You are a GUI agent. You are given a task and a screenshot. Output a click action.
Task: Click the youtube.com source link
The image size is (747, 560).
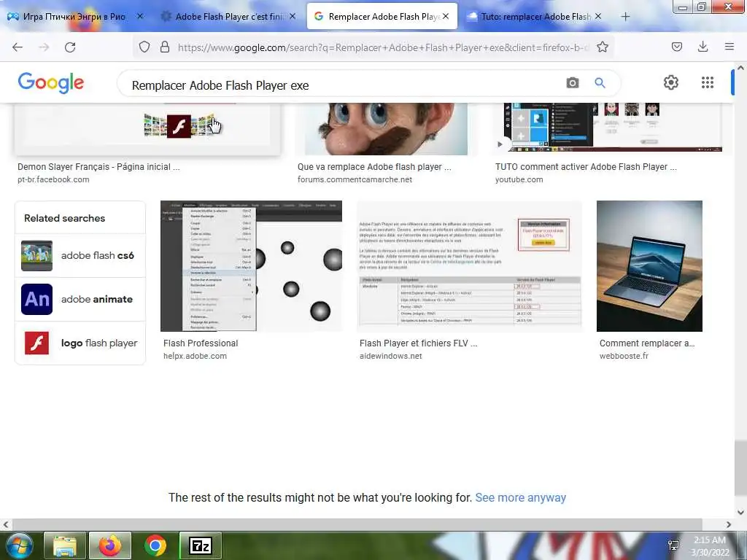click(519, 179)
